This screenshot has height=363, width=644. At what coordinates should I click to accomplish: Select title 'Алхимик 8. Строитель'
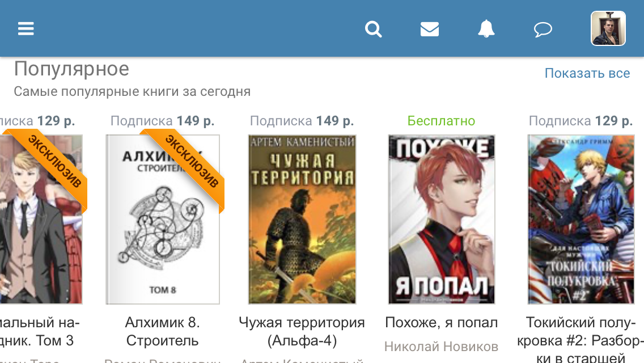[163, 331]
